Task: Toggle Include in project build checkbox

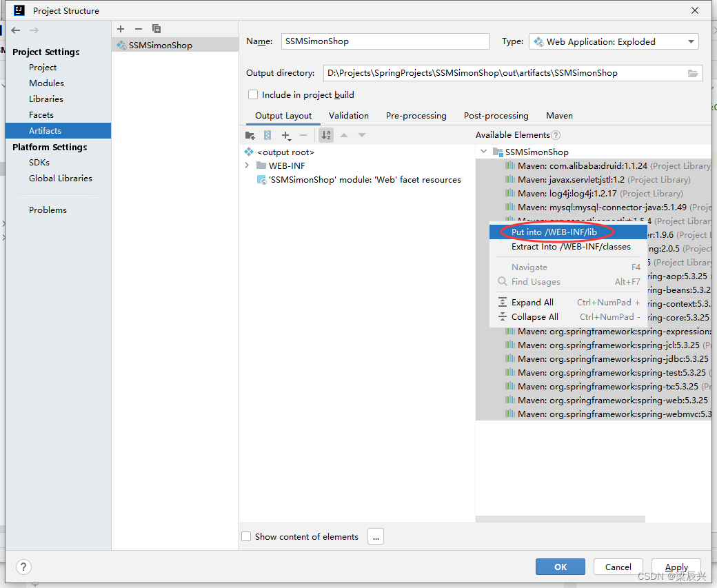Action: click(x=253, y=94)
